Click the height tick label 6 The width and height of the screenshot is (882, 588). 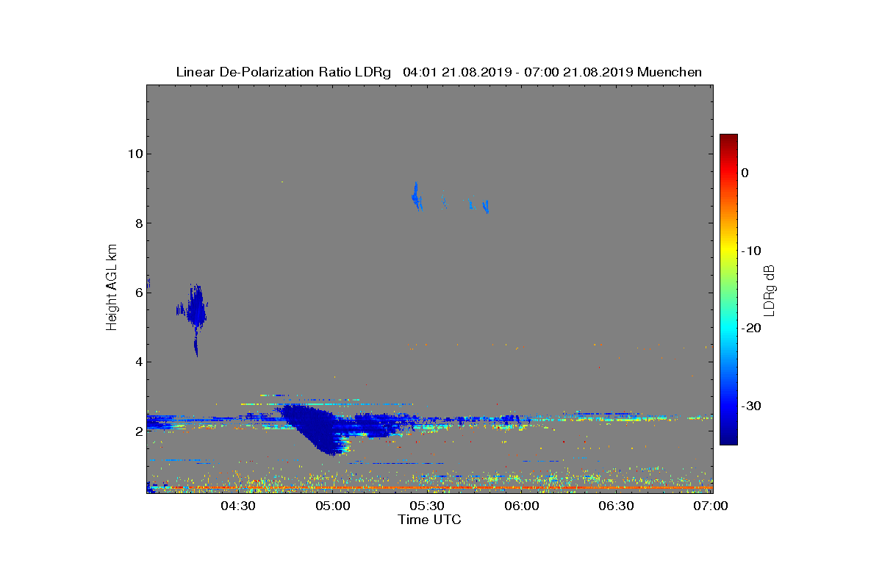point(138,293)
